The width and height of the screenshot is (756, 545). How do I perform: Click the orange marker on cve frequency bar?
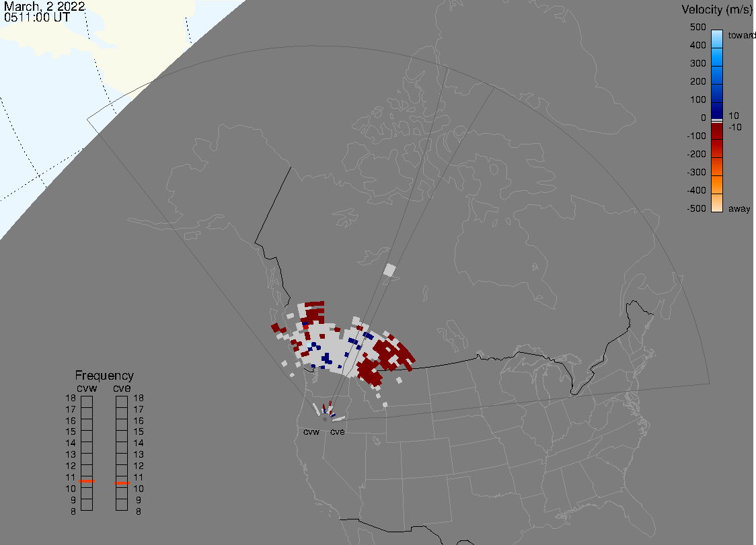click(122, 483)
